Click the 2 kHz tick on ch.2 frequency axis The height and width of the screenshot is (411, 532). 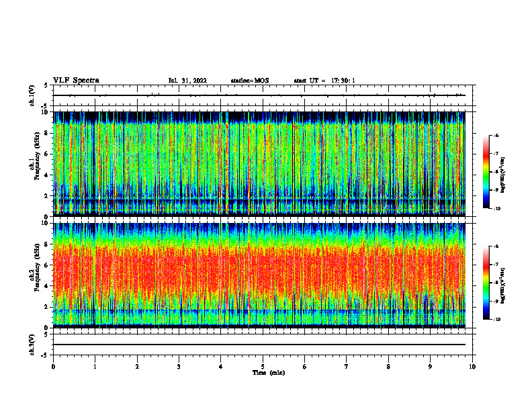(x=47, y=307)
